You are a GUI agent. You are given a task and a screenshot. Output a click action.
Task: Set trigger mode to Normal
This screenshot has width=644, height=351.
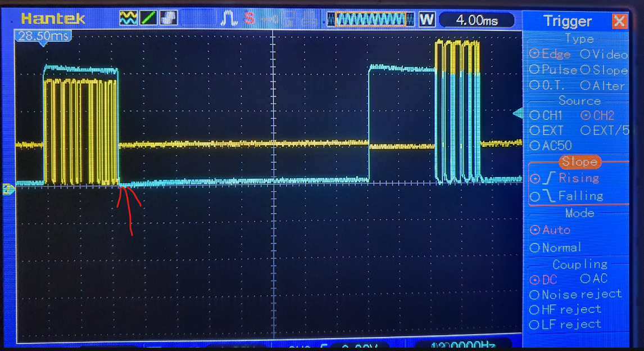click(x=555, y=248)
